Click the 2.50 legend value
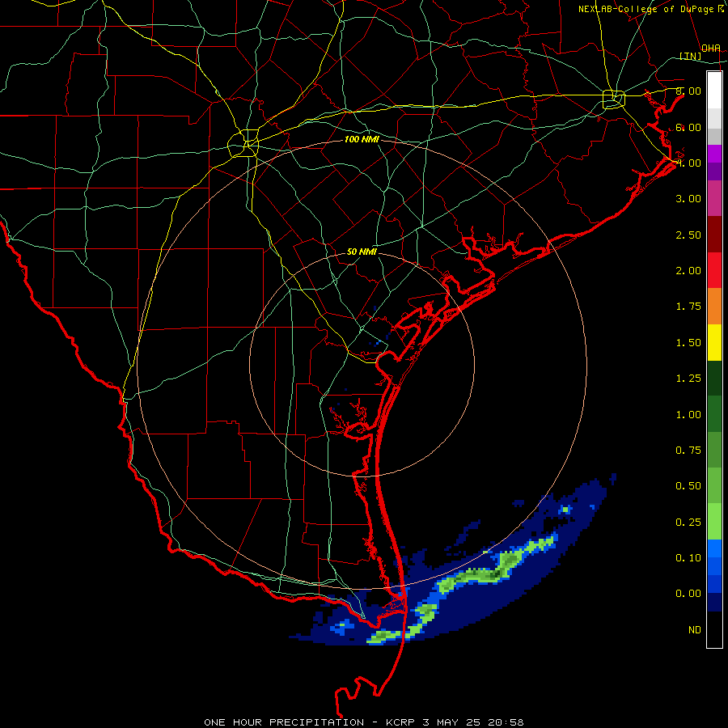 click(x=688, y=235)
